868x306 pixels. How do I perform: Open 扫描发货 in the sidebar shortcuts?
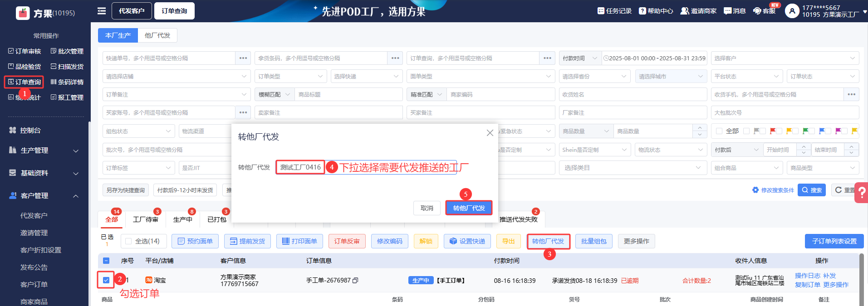pos(67,67)
